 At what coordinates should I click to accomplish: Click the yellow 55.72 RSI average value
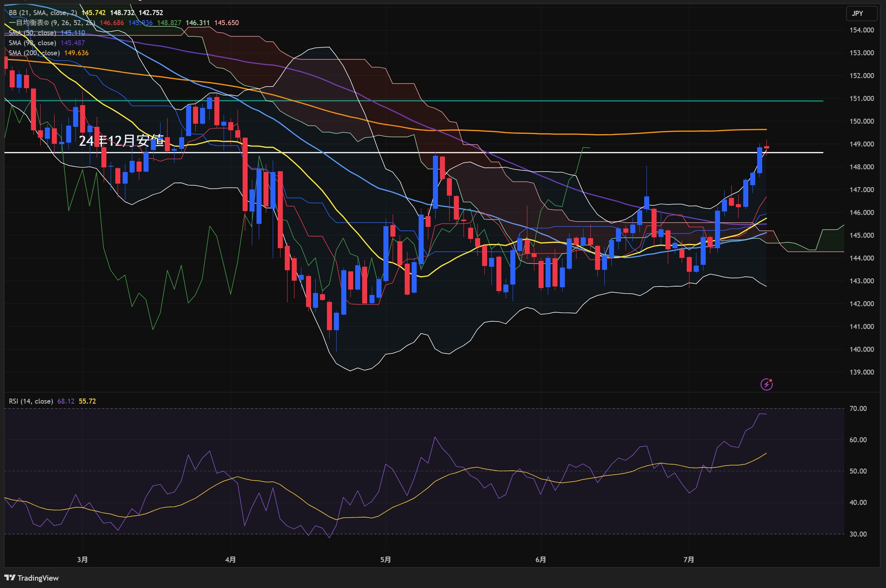(87, 401)
